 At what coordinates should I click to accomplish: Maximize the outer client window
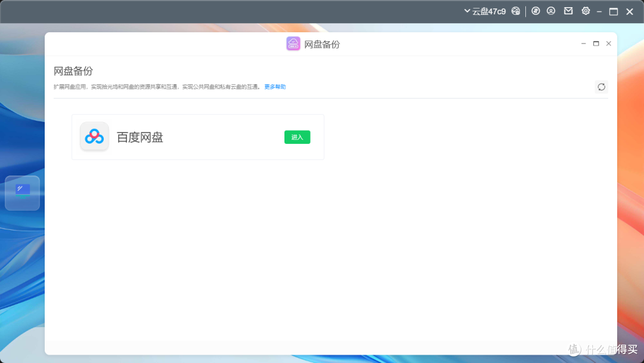click(x=614, y=11)
